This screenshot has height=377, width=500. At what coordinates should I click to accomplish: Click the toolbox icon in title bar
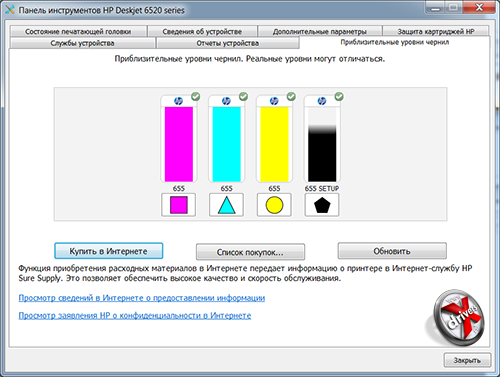pyautogui.click(x=10, y=10)
